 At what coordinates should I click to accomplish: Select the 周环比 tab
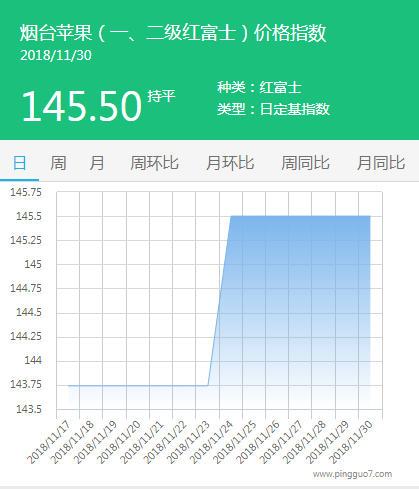(x=154, y=163)
